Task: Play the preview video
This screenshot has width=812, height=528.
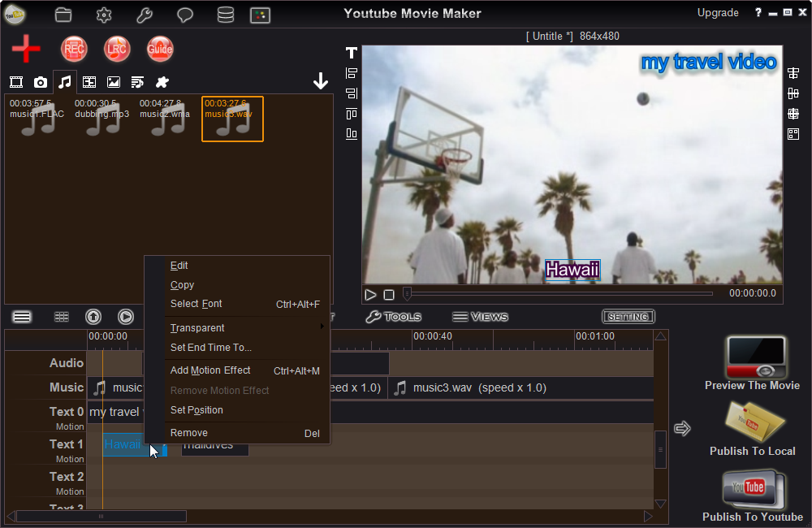Action: pyautogui.click(x=370, y=295)
